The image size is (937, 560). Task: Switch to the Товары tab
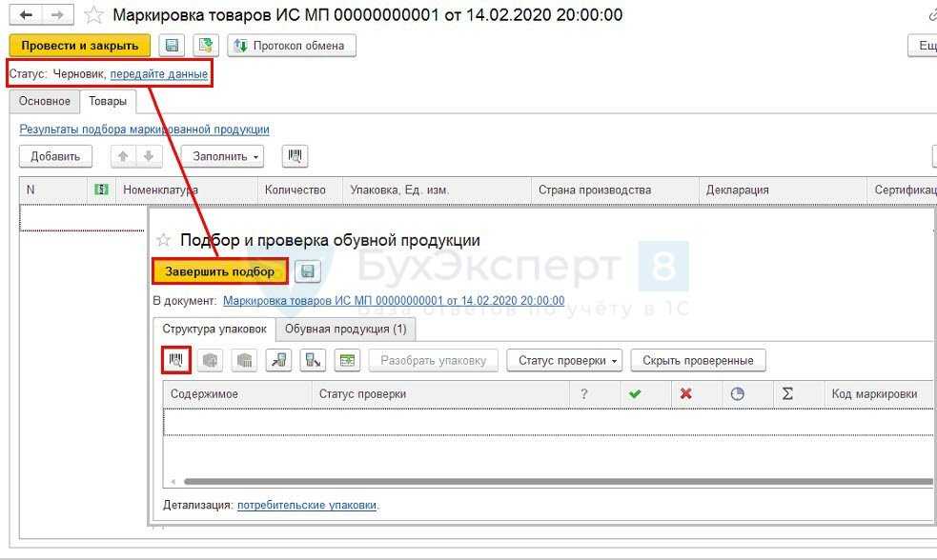pos(108,101)
